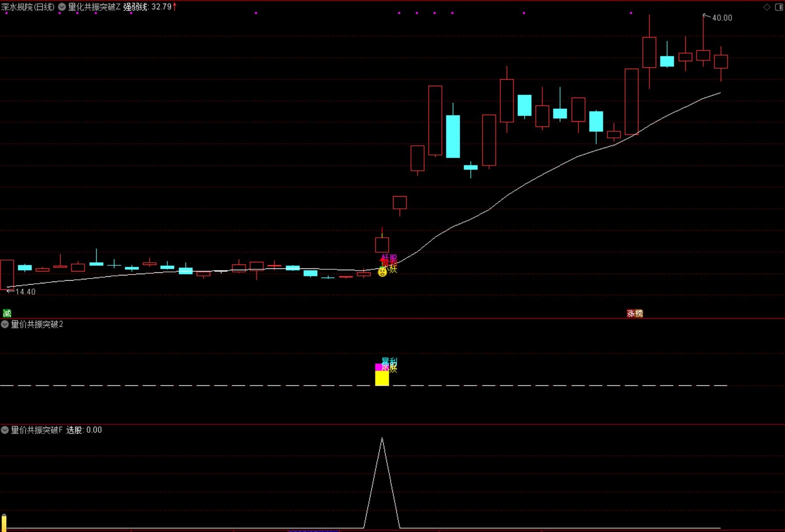Click the 选股: 0.00 value label
Image resolution: width=785 pixels, height=532 pixels.
[84, 430]
